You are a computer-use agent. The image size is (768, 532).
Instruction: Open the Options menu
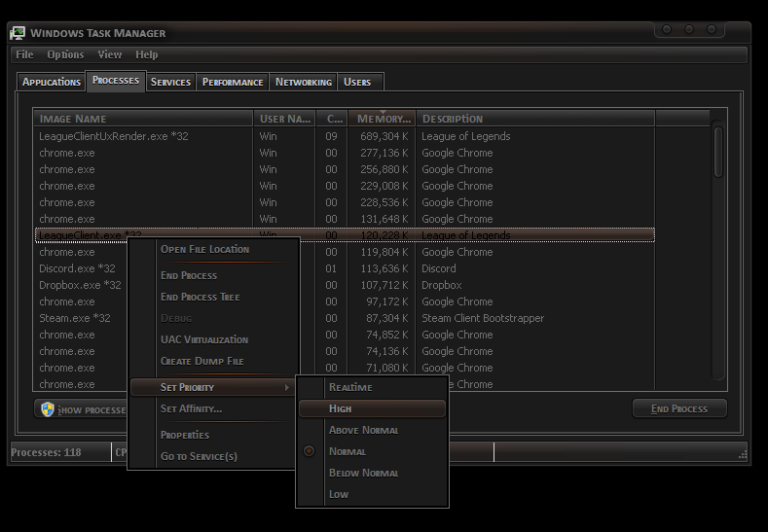[65, 54]
